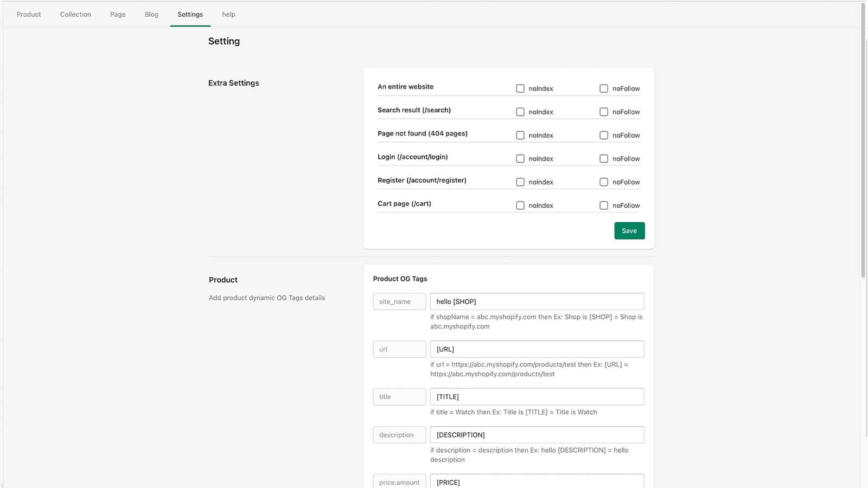Check noIndex for Cart page (/cart)
The height and width of the screenshot is (488, 868).
tap(520, 205)
